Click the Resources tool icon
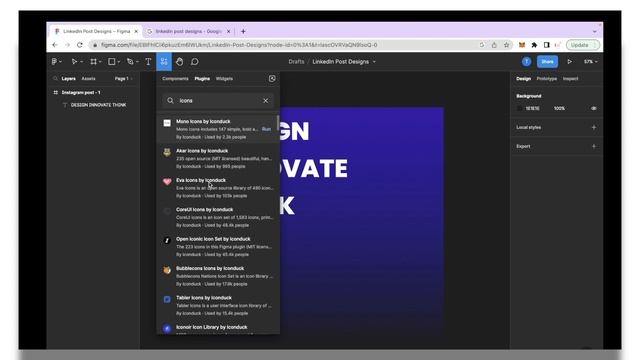Image resolution: width=640 pixels, height=360 pixels. [x=164, y=62]
